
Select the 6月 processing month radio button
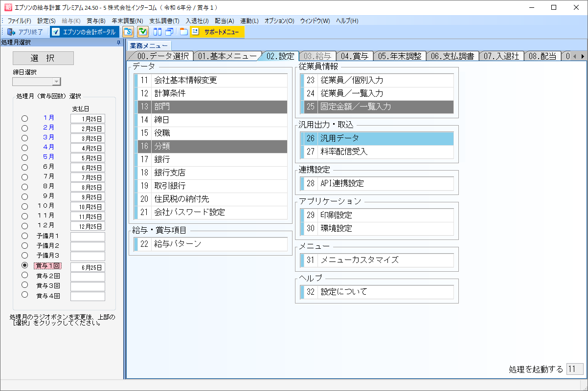pos(24,167)
